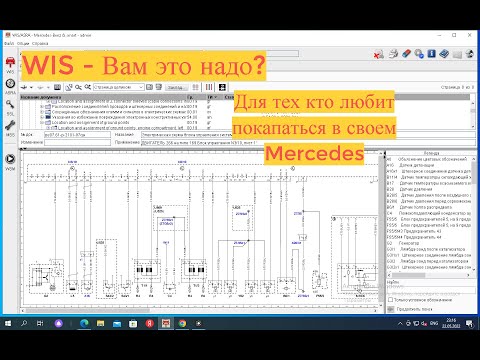Open the WIS module in the sidebar
The image size is (480, 360).
point(10,65)
